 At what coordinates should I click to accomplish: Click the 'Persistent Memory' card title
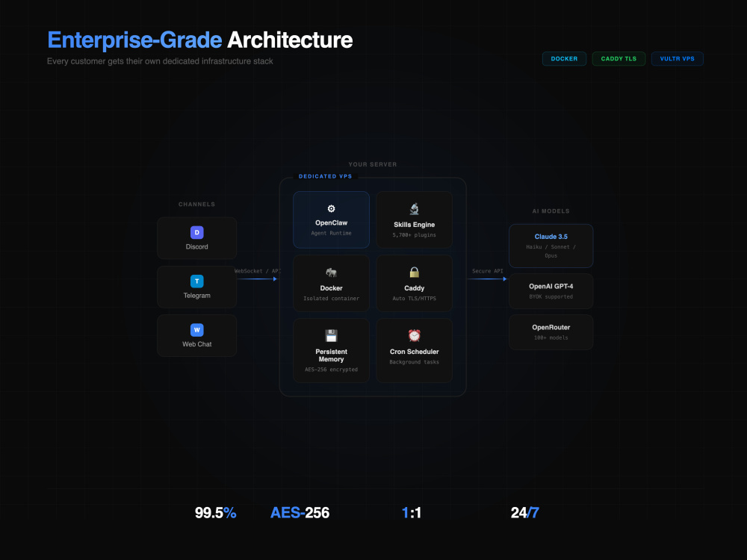[x=331, y=355]
